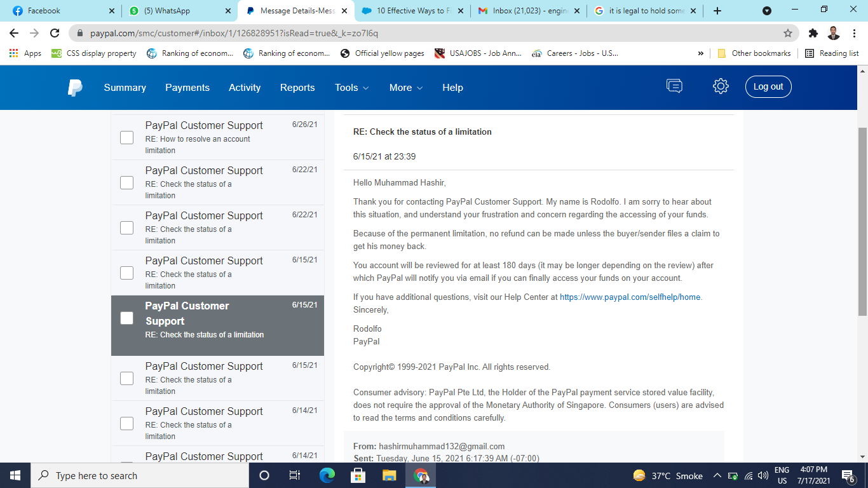Open the 6/26/21 How to resolve an account limitation message
Image resolution: width=868 pixels, height=488 pixels.
(217, 137)
